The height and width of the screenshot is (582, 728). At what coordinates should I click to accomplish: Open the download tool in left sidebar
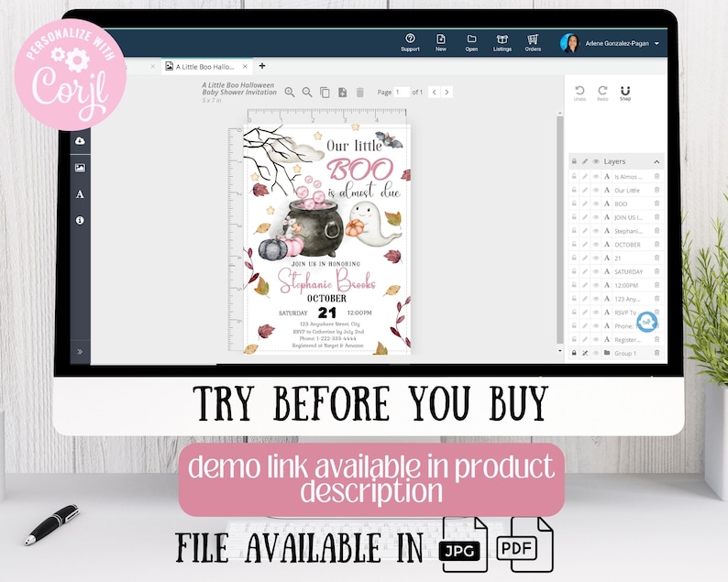[x=80, y=140]
